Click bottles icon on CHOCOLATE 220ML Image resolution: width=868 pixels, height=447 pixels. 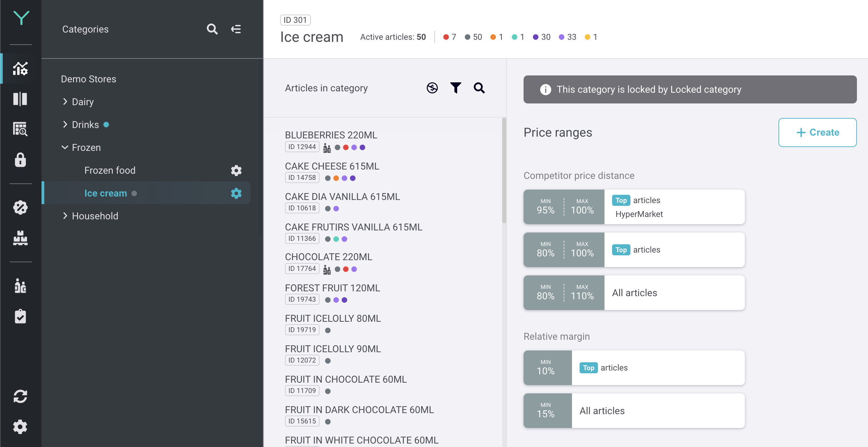pos(327,270)
